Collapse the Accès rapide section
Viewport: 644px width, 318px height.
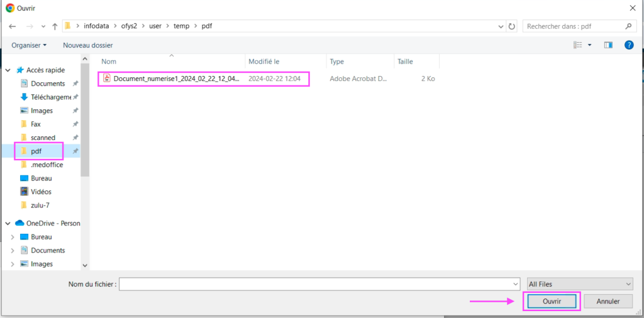coord(8,70)
